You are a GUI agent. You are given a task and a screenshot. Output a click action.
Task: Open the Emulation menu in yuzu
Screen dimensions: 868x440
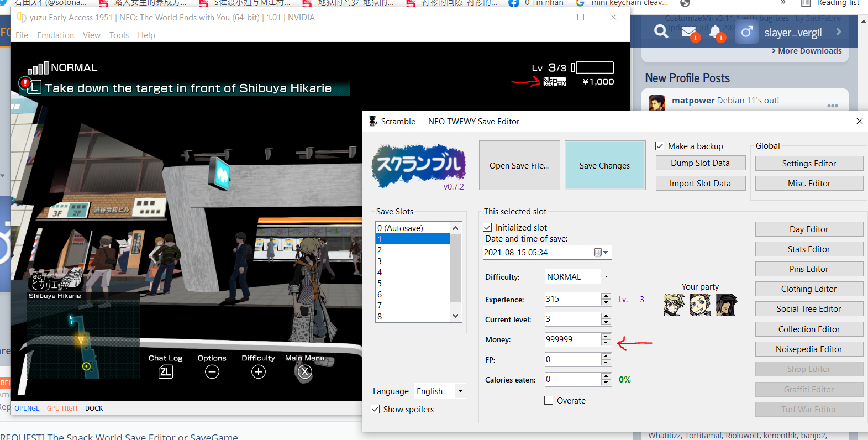click(x=55, y=35)
